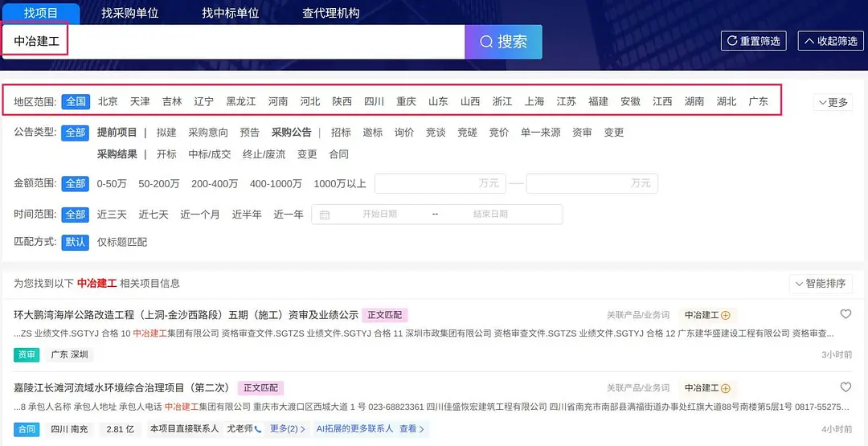Viewport: 868px width, 446px height.
Task: Select 近一年 time range
Action: tap(289, 215)
